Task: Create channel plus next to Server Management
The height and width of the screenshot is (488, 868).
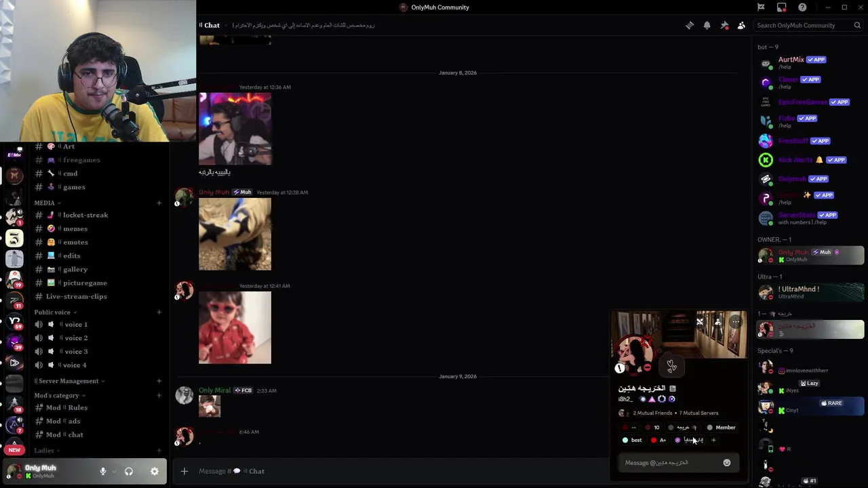Action: pyautogui.click(x=159, y=381)
